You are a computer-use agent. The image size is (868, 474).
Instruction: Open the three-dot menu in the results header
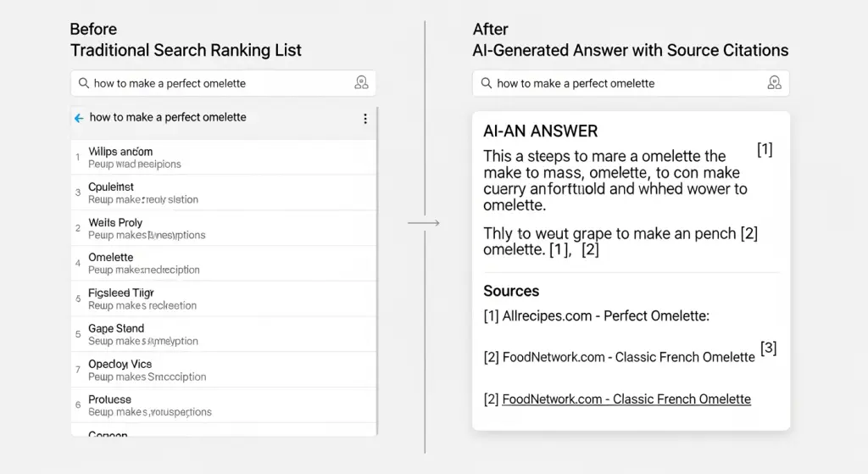[x=365, y=119]
